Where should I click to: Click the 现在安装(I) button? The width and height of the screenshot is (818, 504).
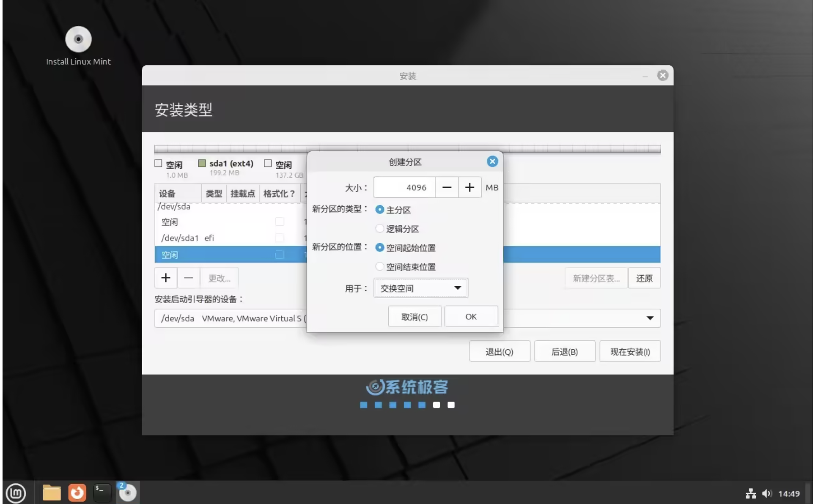630,351
